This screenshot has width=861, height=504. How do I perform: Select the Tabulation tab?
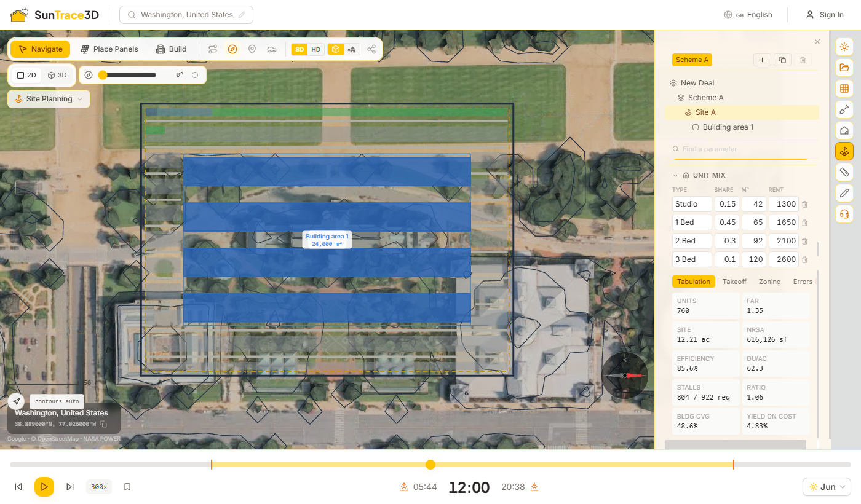pyautogui.click(x=694, y=282)
